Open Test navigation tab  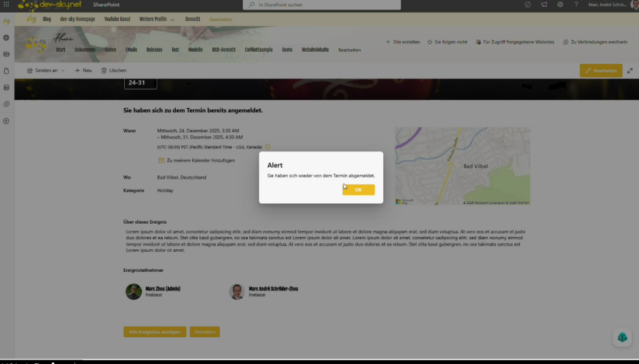(x=175, y=50)
